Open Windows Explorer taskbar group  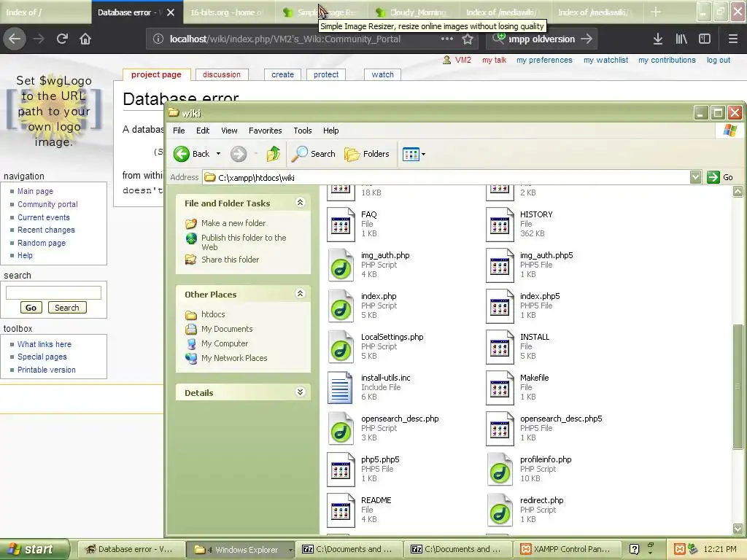(x=240, y=549)
